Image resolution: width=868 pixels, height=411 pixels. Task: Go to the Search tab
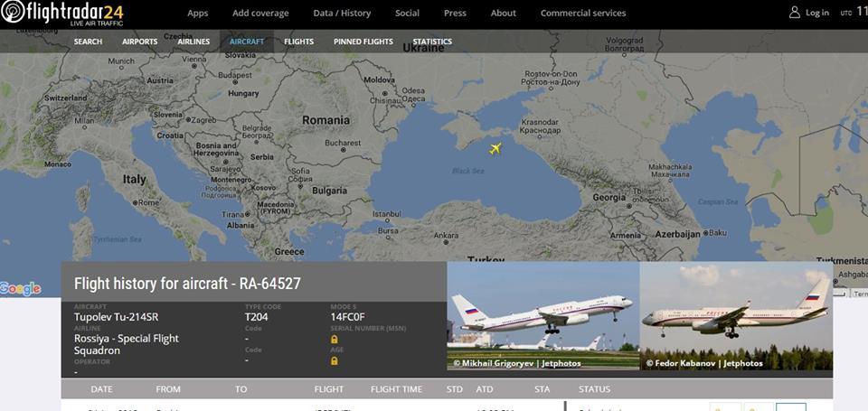pyautogui.click(x=88, y=42)
